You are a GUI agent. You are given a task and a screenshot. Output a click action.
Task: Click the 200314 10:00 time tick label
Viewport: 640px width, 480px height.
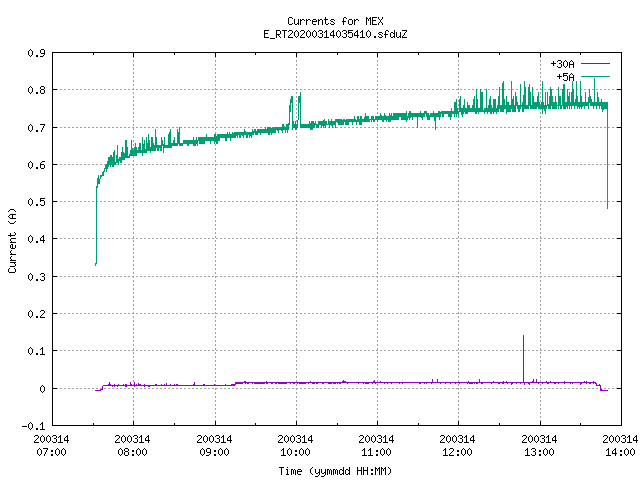pos(296,445)
